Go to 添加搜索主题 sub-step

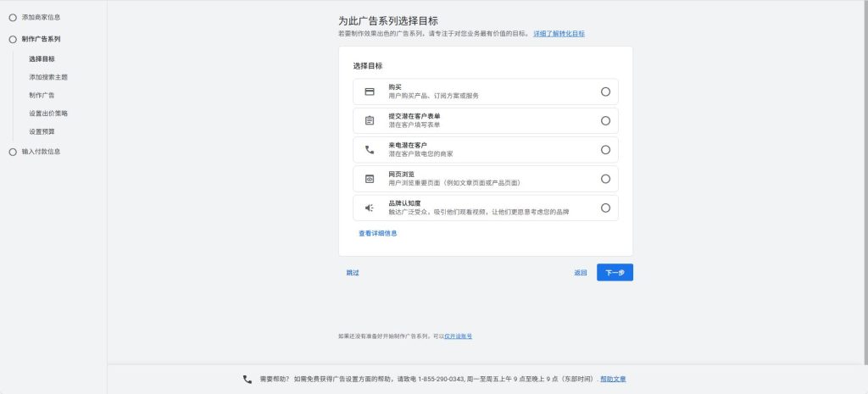[48, 77]
